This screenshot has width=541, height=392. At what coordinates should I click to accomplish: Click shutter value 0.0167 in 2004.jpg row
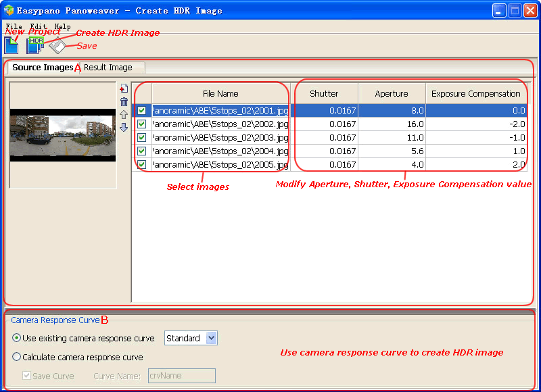324,151
